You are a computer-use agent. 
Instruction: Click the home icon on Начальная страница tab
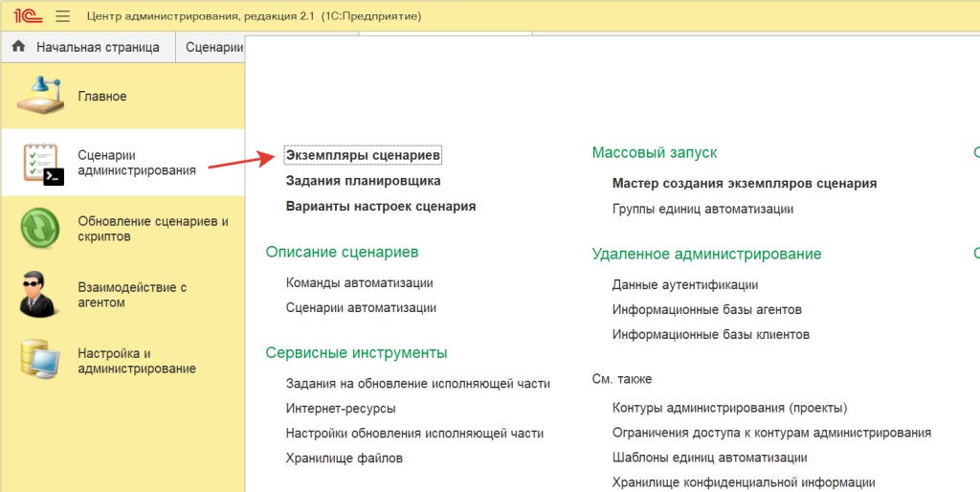click(19, 47)
